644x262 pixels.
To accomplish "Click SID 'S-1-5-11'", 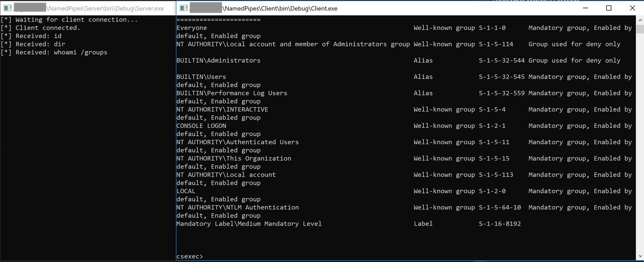I will click(x=494, y=142).
